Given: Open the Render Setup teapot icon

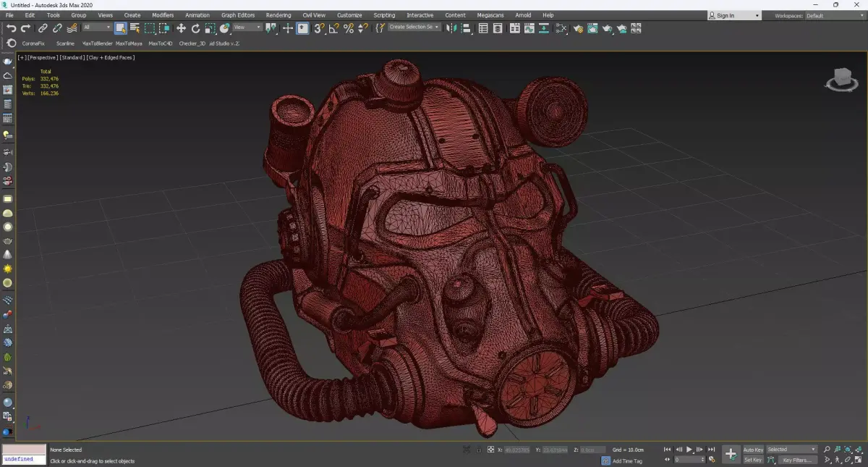Looking at the screenshot, I should [578, 28].
